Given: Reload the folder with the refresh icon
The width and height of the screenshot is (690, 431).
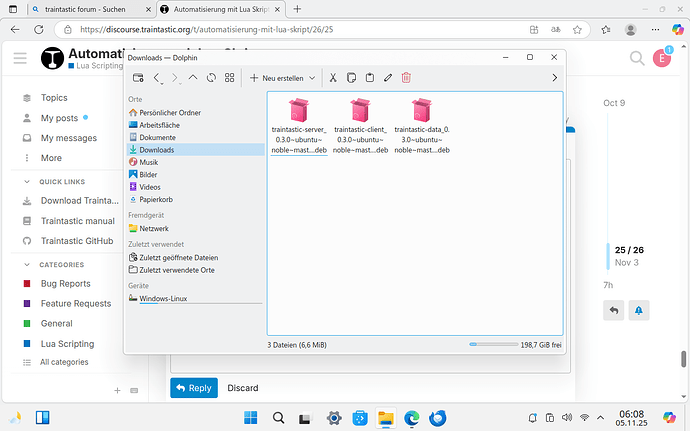Looking at the screenshot, I should pyautogui.click(x=211, y=77).
